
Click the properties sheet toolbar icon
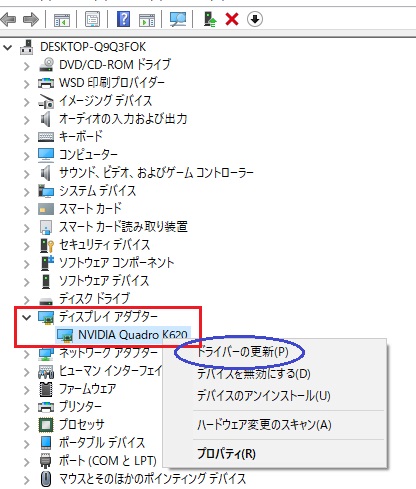click(92, 19)
